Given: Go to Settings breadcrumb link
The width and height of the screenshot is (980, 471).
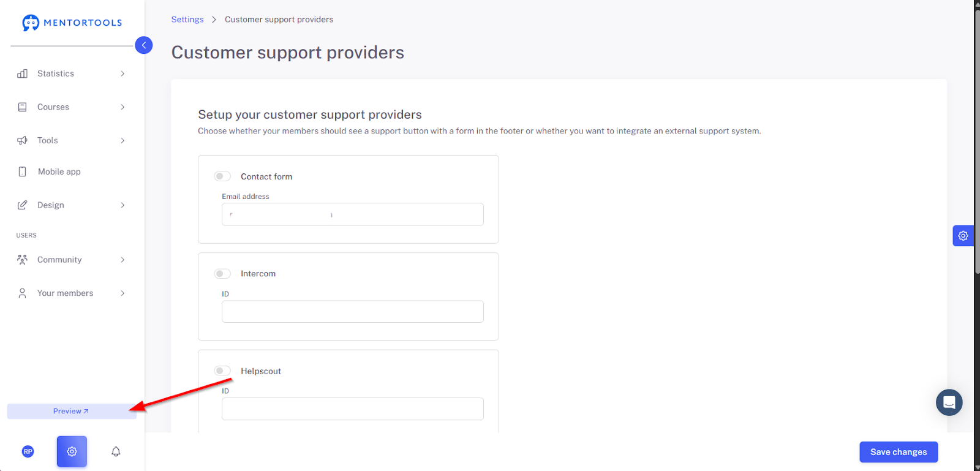Looking at the screenshot, I should (x=187, y=20).
